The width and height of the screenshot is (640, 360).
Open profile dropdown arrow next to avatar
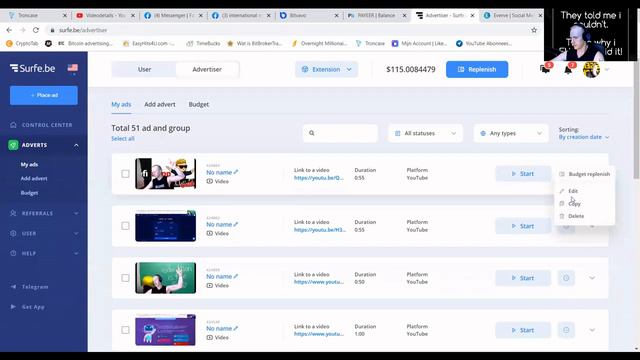pos(607,70)
